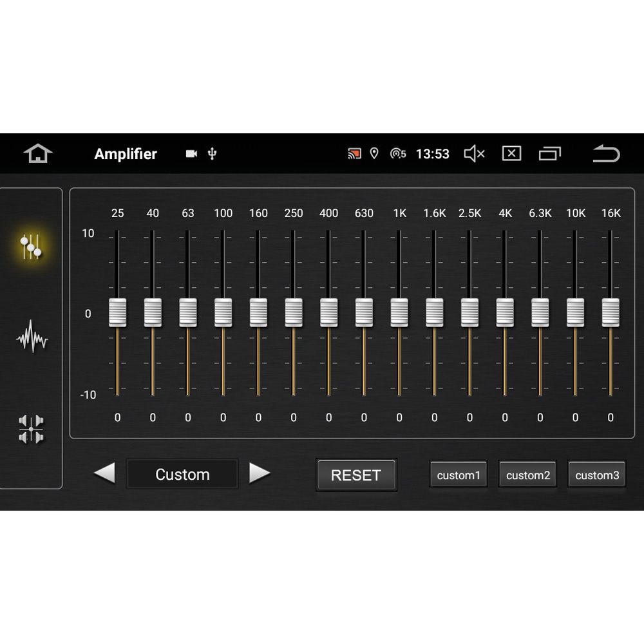Click the 1.6K band slider knob
This screenshot has width=644, height=644.
click(435, 313)
